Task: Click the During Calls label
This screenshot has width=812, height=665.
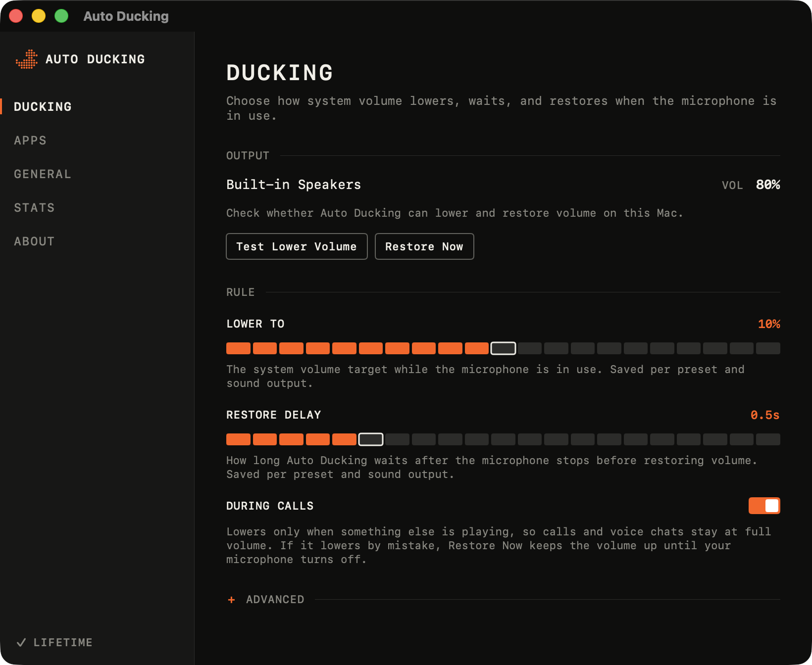Action: (x=270, y=506)
